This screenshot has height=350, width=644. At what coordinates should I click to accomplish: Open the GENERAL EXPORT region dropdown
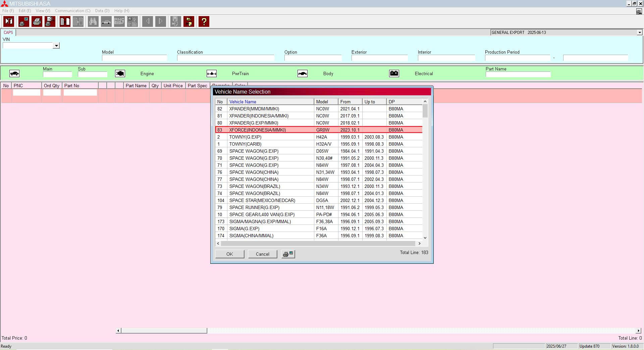click(x=640, y=32)
